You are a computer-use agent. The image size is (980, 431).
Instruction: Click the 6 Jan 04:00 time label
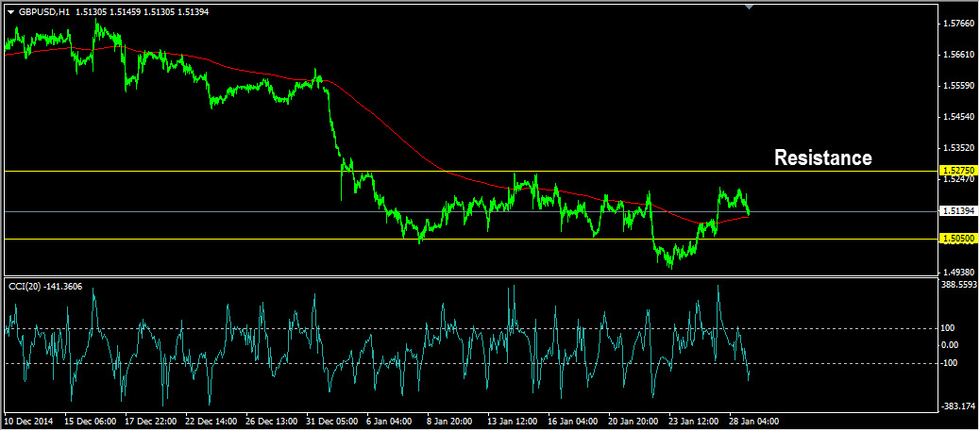pos(391,421)
